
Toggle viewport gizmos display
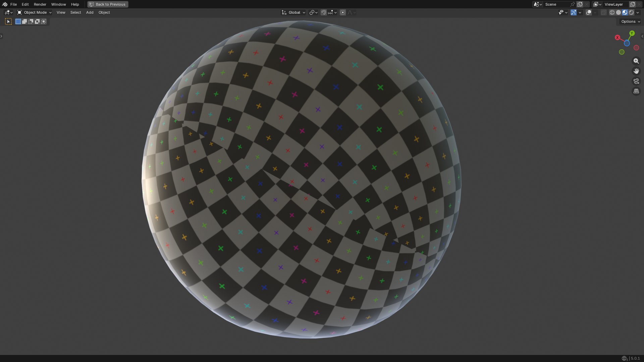(574, 12)
